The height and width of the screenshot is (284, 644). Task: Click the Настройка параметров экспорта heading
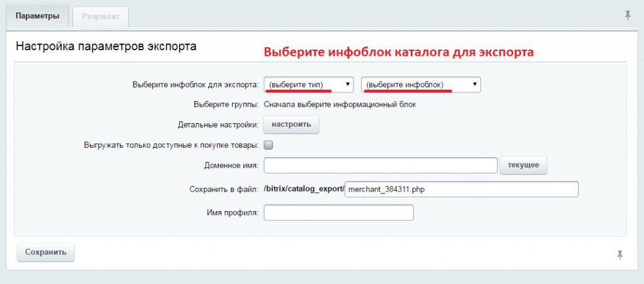(x=106, y=46)
